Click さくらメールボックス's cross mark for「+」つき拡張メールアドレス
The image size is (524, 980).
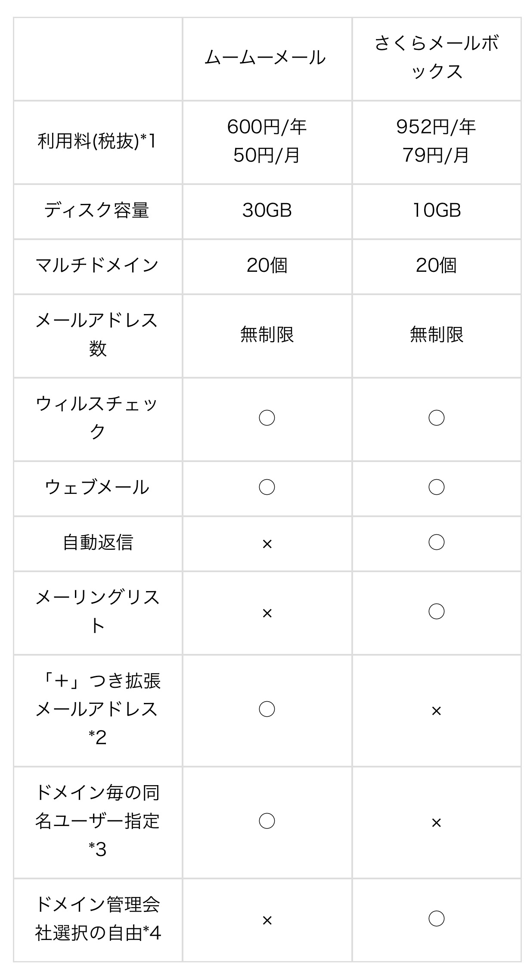(x=436, y=711)
